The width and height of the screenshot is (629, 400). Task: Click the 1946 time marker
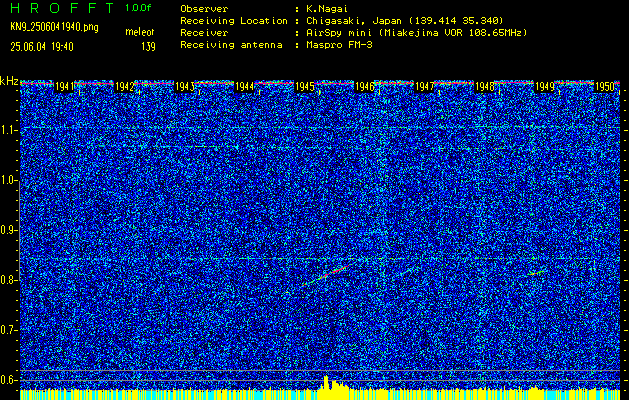(364, 87)
